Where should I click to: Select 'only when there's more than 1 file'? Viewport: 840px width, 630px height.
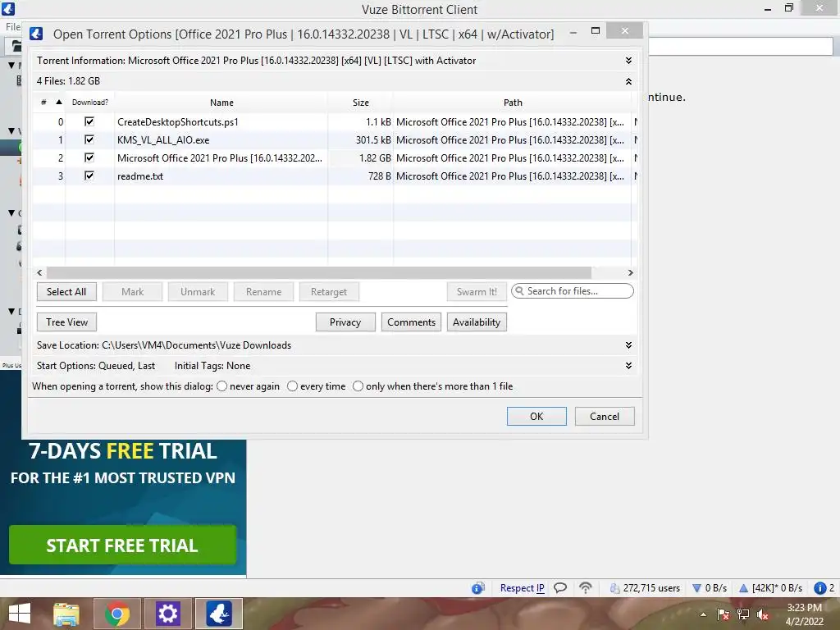click(x=358, y=386)
